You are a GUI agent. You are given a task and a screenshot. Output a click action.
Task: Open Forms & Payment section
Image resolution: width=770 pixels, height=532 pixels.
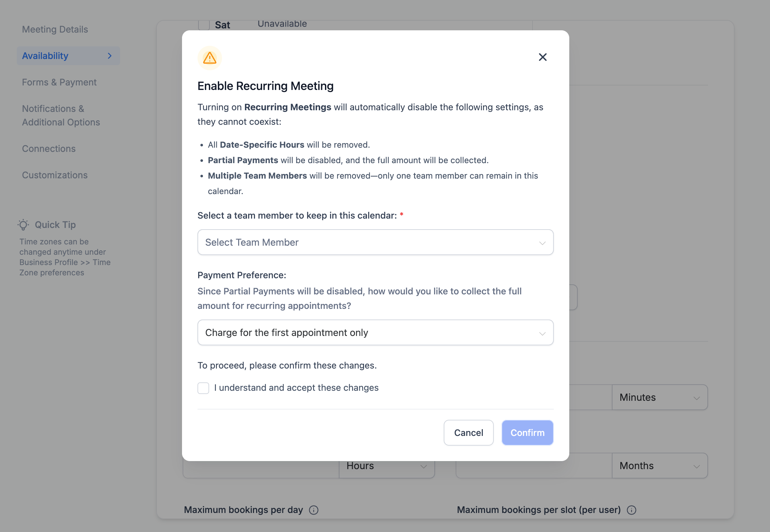coord(59,82)
